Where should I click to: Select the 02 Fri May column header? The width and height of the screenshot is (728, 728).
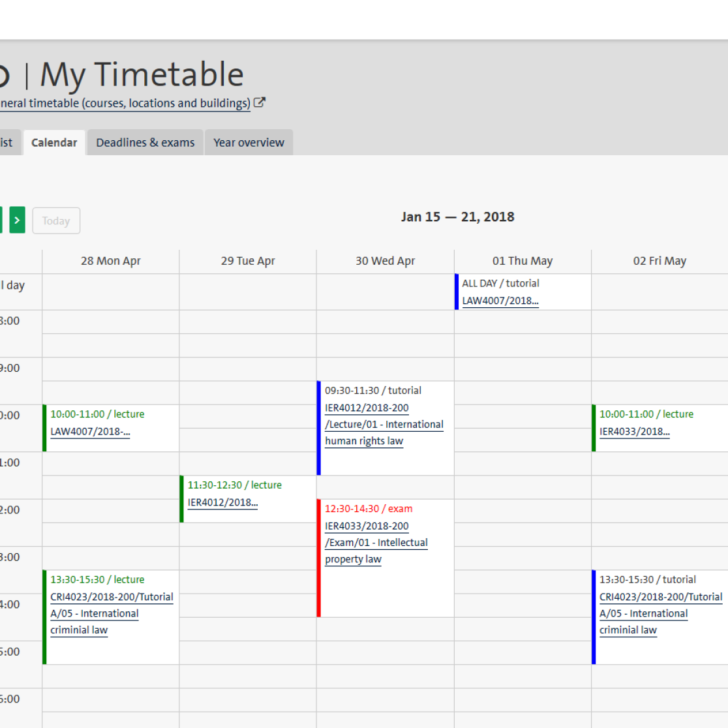click(x=660, y=261)
